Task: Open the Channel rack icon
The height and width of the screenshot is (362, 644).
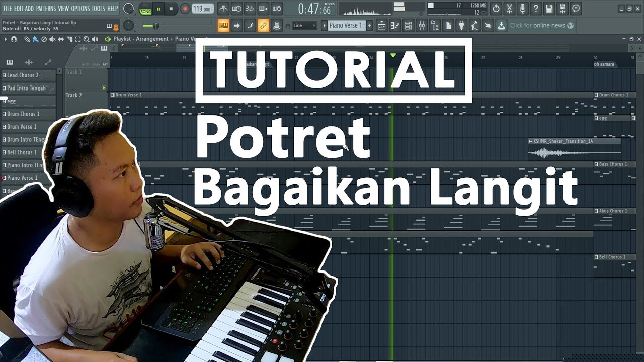Action: [x=408, y=26]
